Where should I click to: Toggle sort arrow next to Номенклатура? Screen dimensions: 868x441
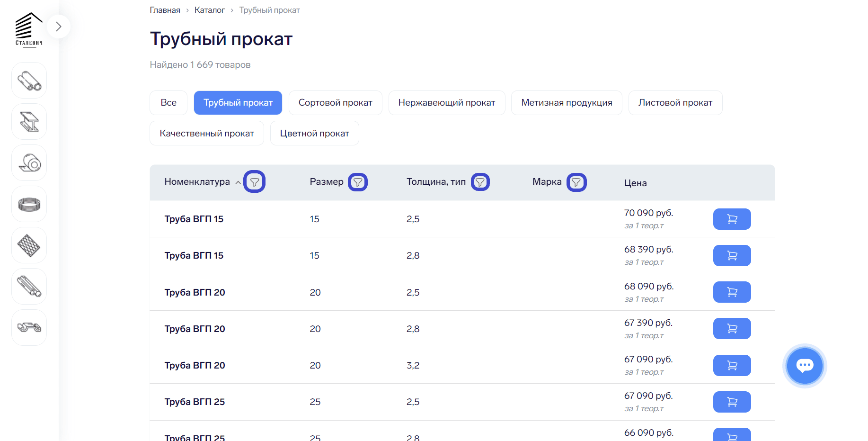(x=238, y=182)
